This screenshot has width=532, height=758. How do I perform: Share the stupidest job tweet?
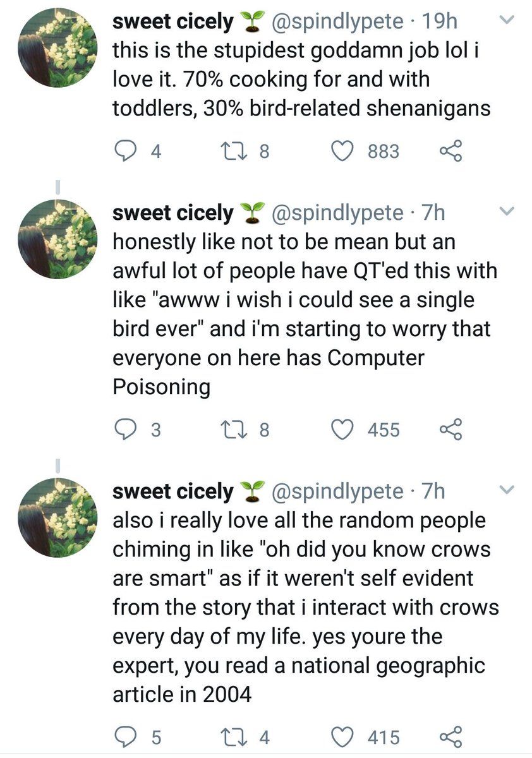pyautogui.click(x=450, y=151)
